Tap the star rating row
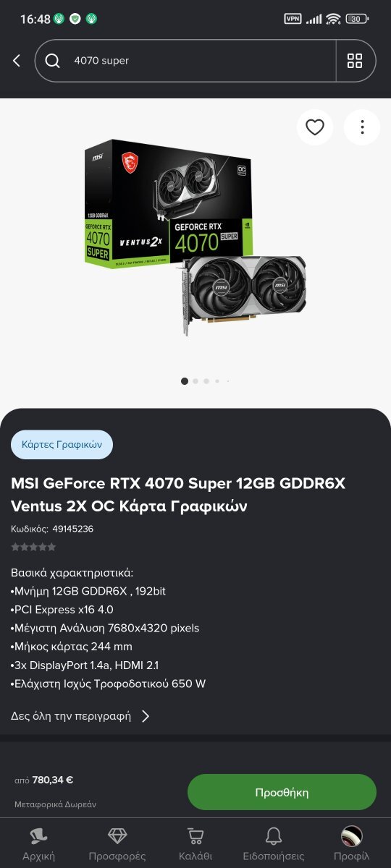The height and width of the screenshot is (868, 391). coord(33,547)
